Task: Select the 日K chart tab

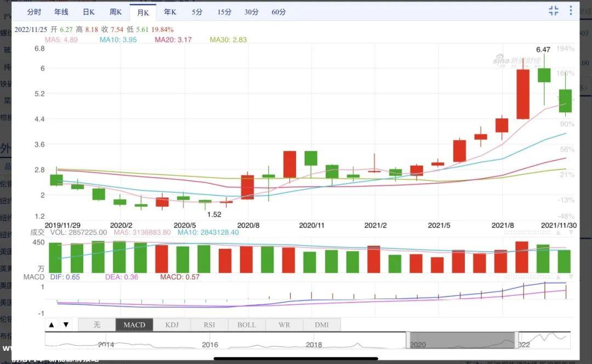Action: (89, 12)
